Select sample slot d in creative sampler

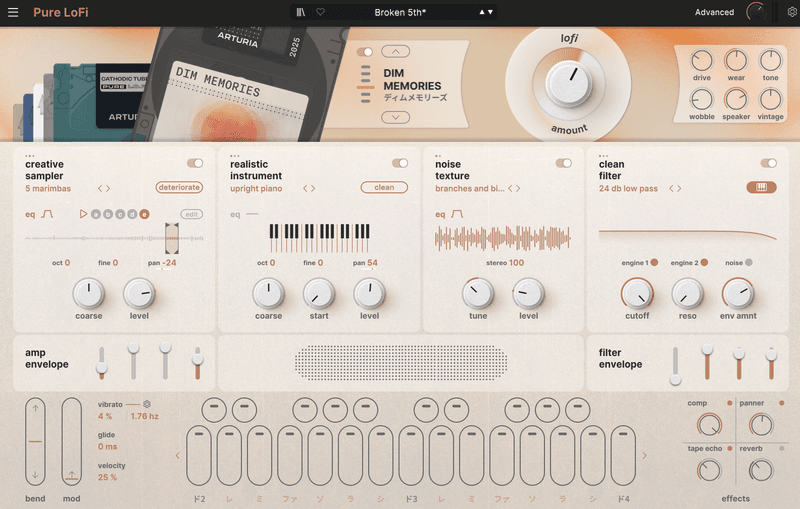click(132, 214)
